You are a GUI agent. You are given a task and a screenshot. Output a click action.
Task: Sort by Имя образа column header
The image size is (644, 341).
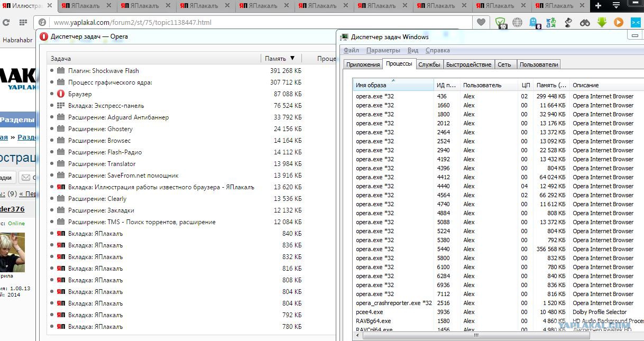393,85
